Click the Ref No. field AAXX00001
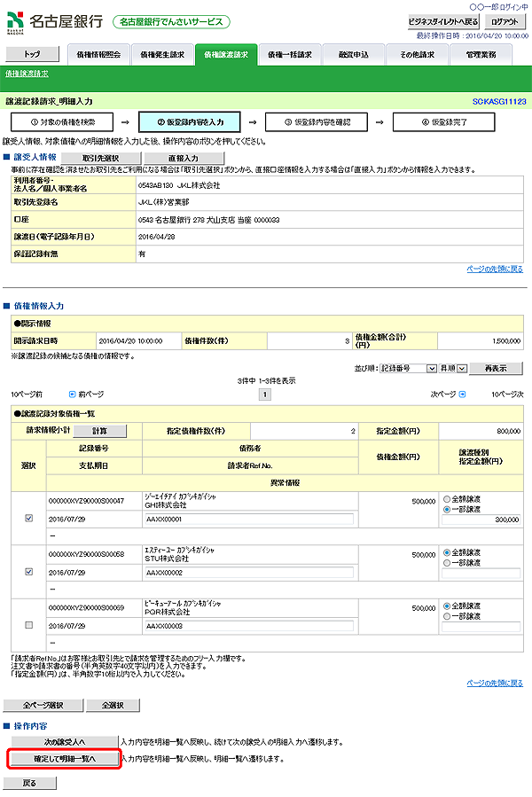The width and height of the screenshot is (532, 797). coord(249,519)
